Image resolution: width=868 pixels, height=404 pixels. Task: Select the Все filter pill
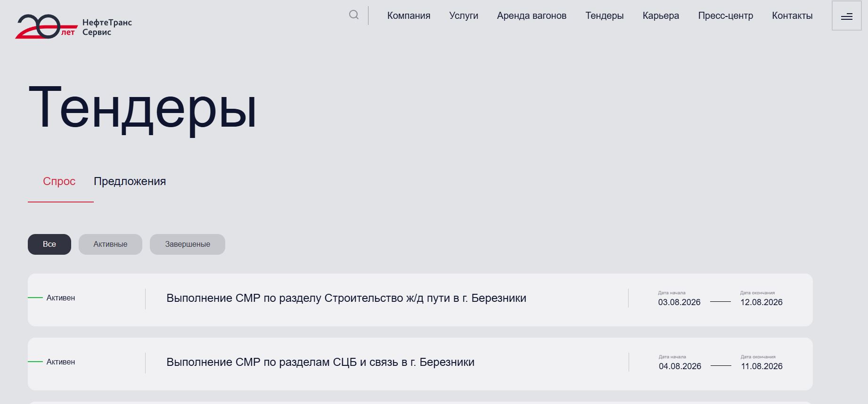49,244
